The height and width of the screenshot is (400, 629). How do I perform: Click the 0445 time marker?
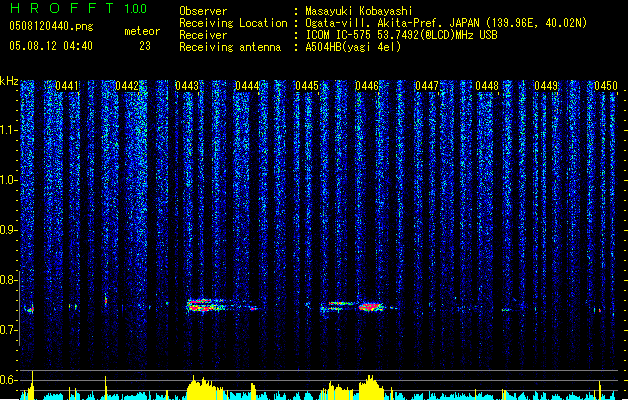307,86
